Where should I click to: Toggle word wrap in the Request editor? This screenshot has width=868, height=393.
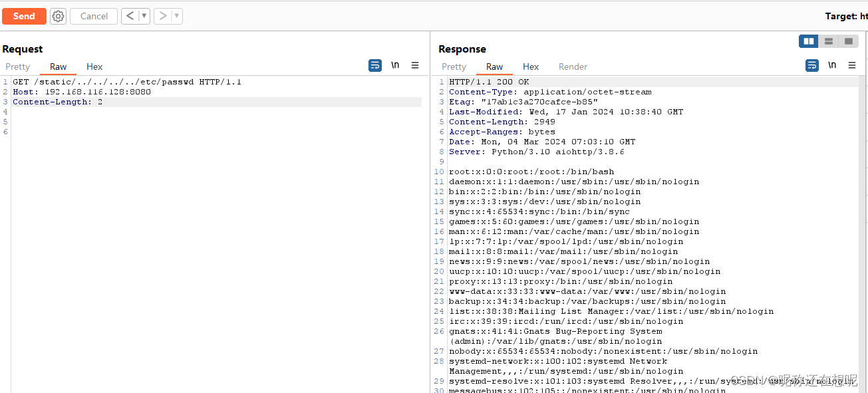pos(375,65)
